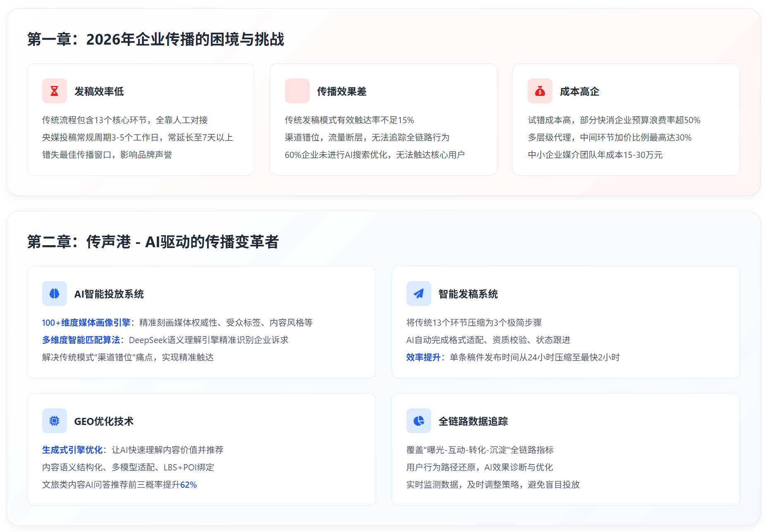This screenshot has height=532, width=769.
Task: Click the red money bag icon
Action: coord(540,91)
